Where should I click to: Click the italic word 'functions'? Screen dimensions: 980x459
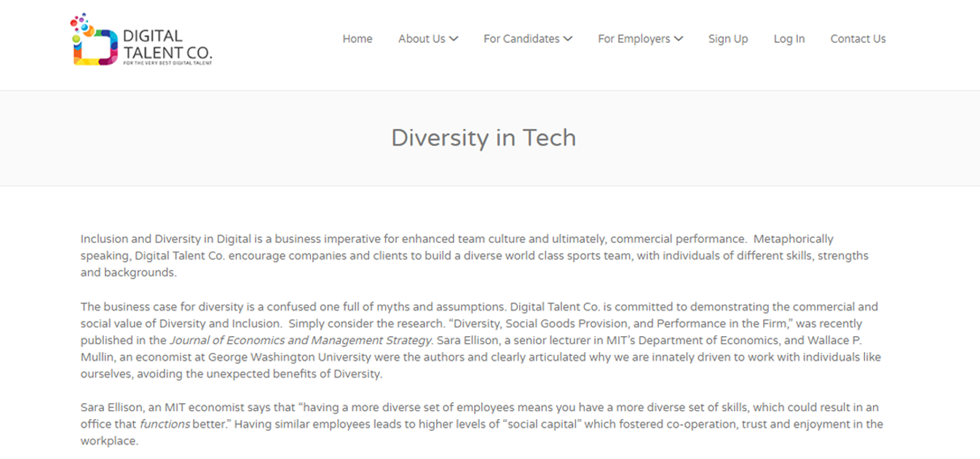point(165,424)
